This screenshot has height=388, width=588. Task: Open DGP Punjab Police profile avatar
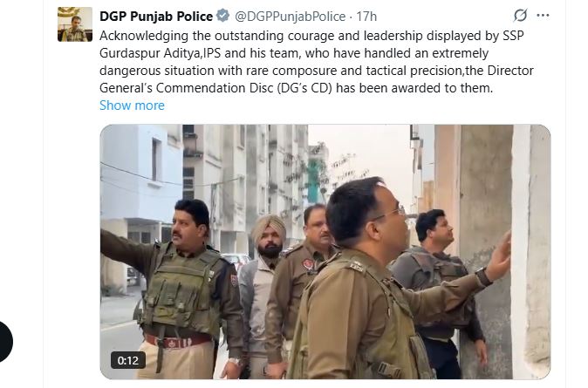(75, 24)
